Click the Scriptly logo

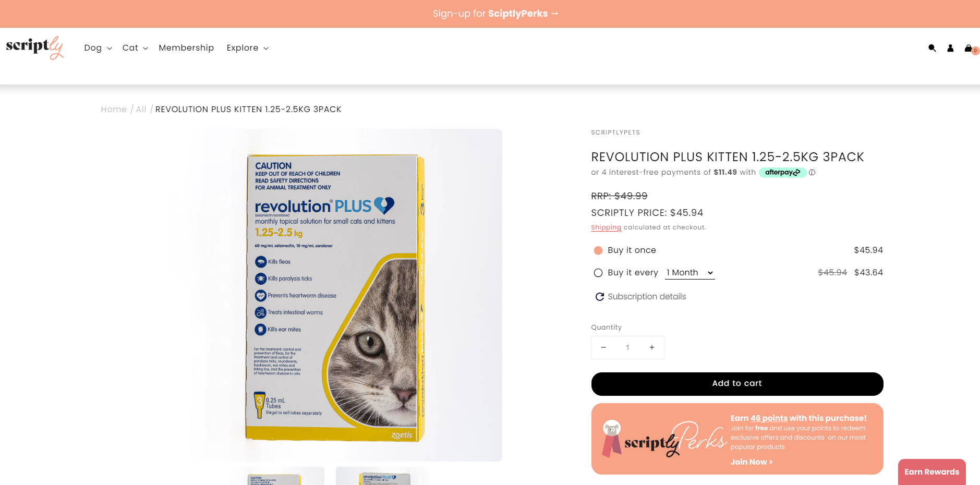34,47
